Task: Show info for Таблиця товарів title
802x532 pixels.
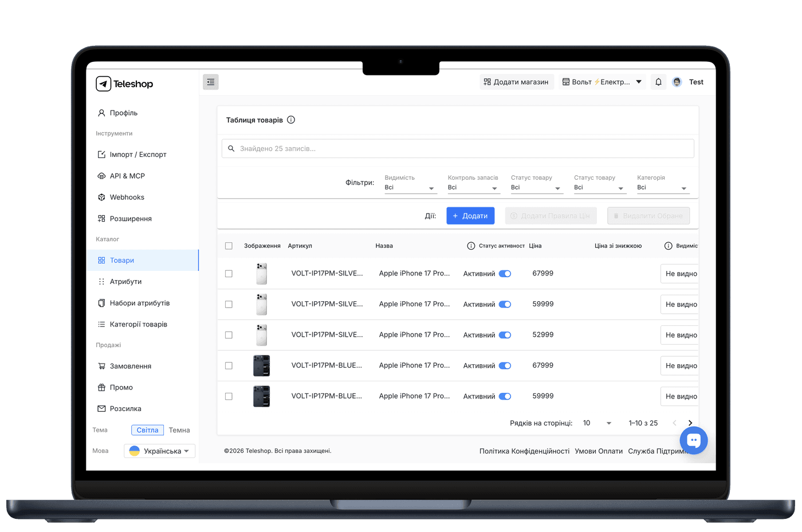Action: click(291, 120)
